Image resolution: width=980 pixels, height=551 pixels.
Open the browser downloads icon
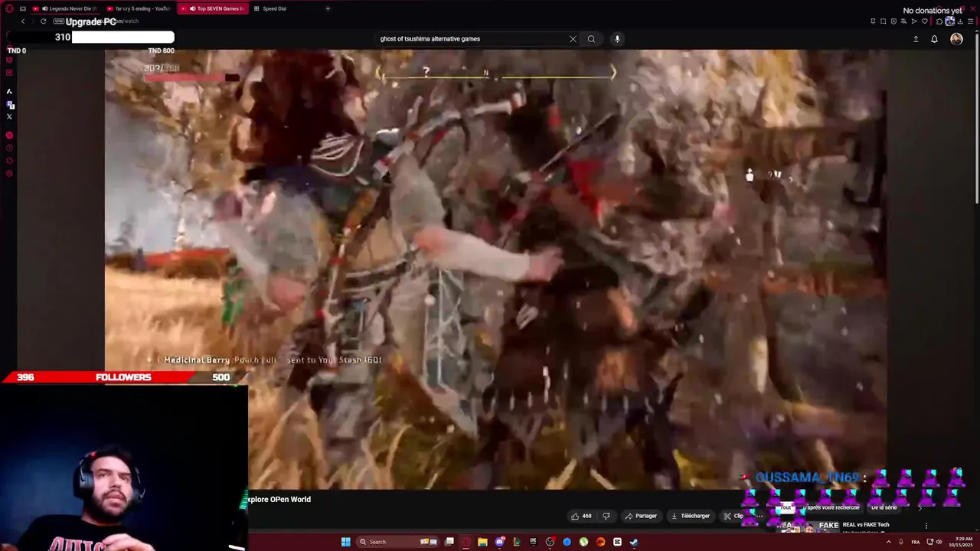pyautogui.click(x=960, y=21)
